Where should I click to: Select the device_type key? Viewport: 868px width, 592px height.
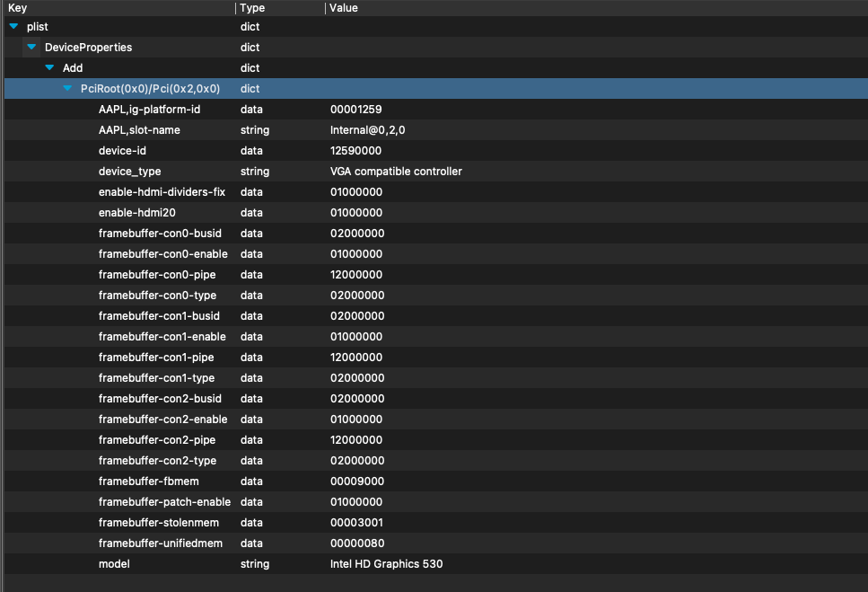tap(129, 171)
